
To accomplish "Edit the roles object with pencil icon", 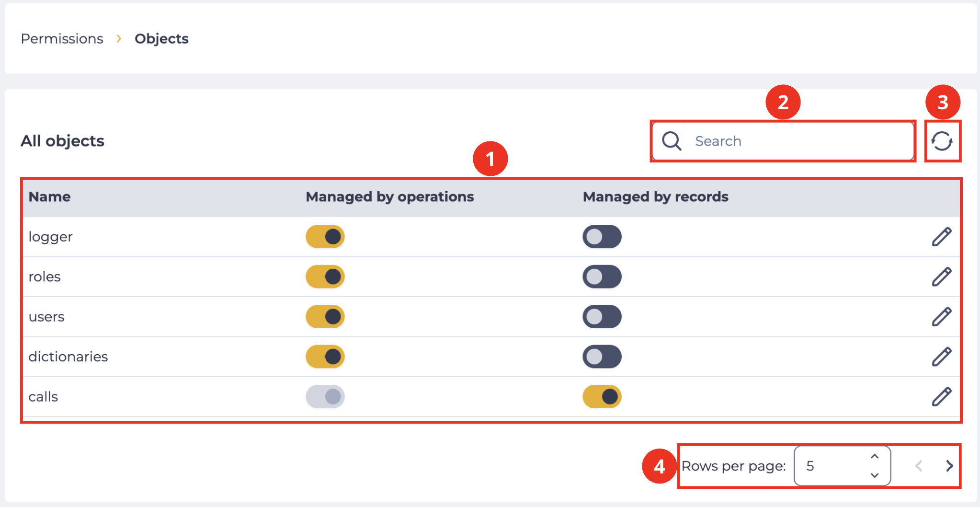I will tap(942, 277).
